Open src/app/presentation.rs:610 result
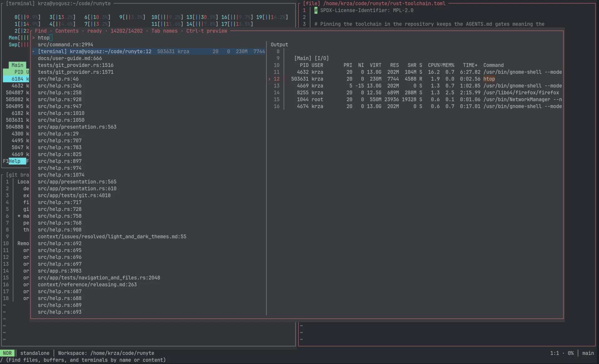Viewport: 599px width, 364px height. pos(77,189)
